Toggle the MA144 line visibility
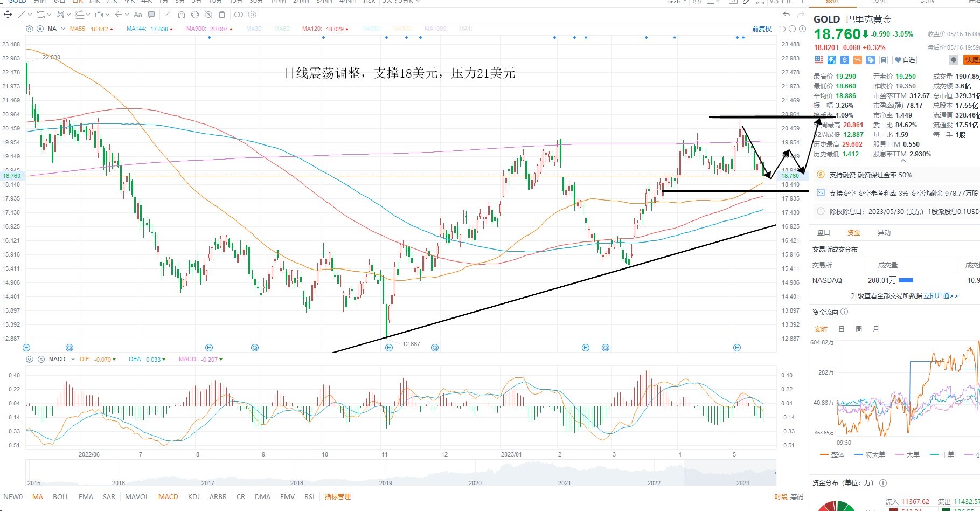 click(x=150, y=29)
